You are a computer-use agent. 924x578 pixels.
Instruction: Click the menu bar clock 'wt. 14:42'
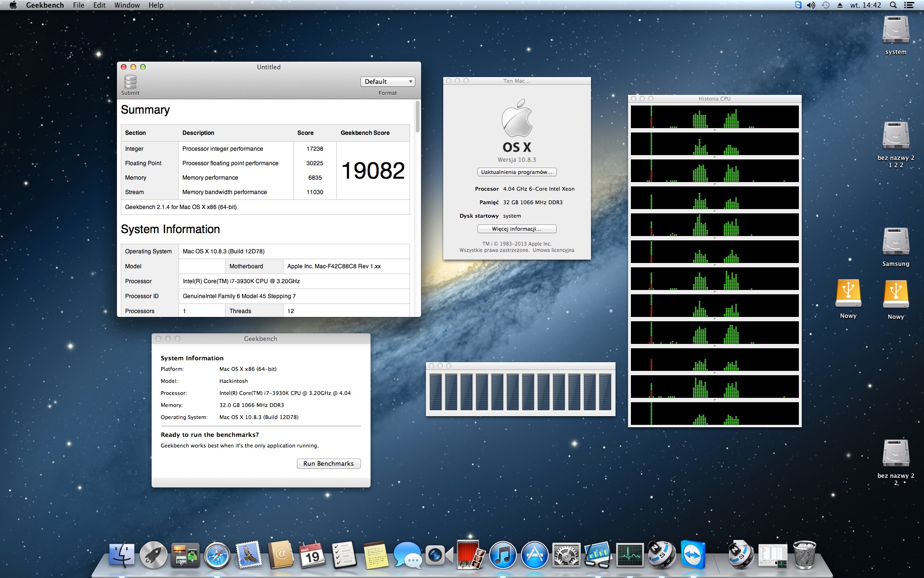coord(865,5)
